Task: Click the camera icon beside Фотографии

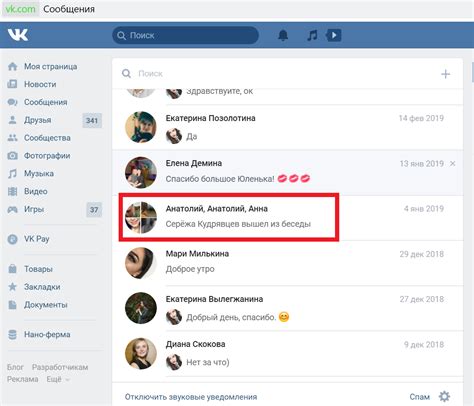Action: tap(12, 156)
